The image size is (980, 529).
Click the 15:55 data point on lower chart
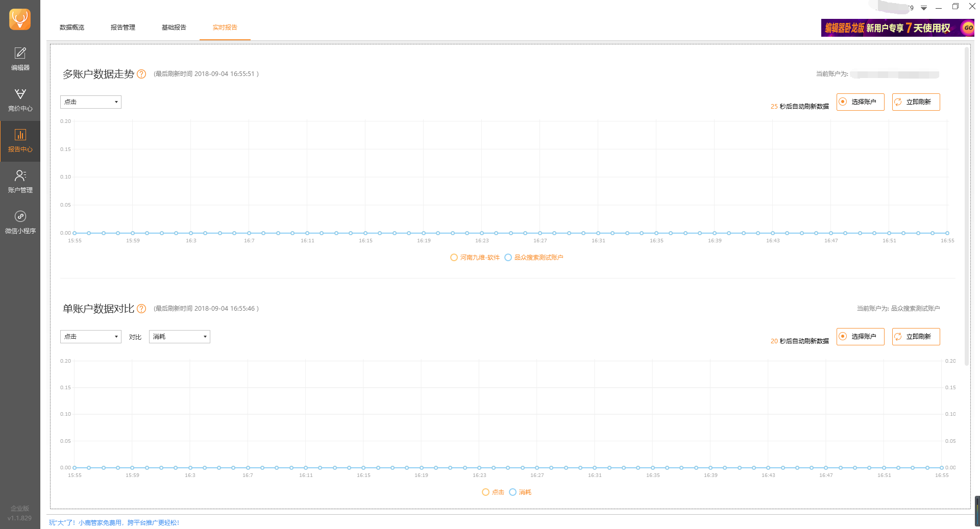[x=75, y=468]
